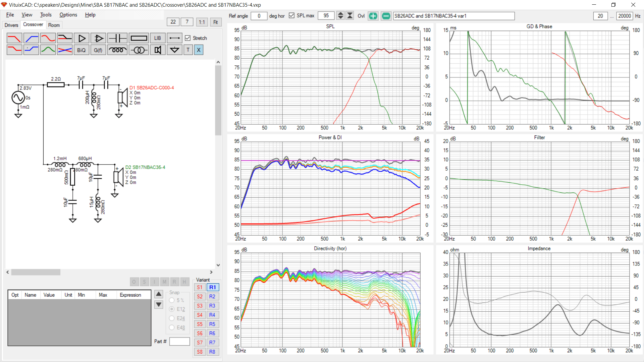Select variant R3
644x362 pixels.
[x=212, y=306]
